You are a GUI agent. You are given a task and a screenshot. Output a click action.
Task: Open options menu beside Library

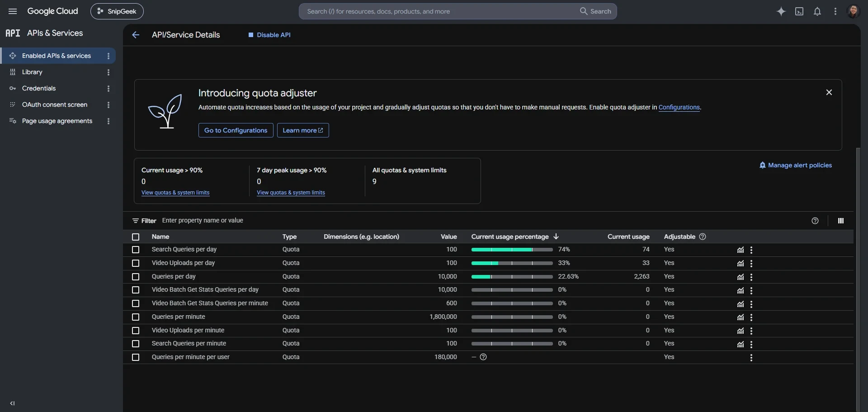click(108, 72)
